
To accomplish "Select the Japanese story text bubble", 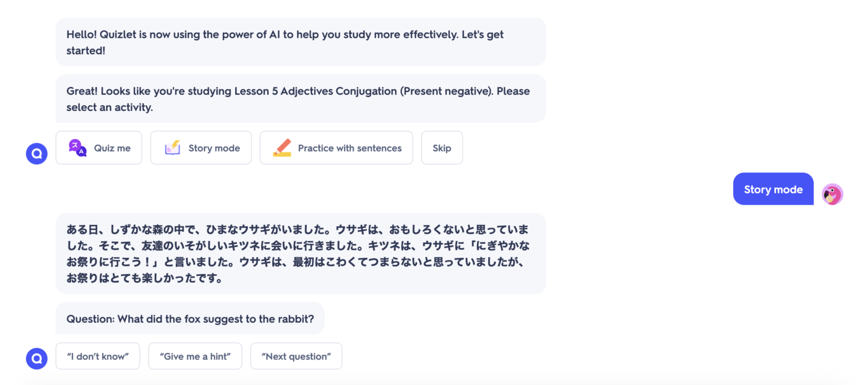I will (x=300, y=253).
